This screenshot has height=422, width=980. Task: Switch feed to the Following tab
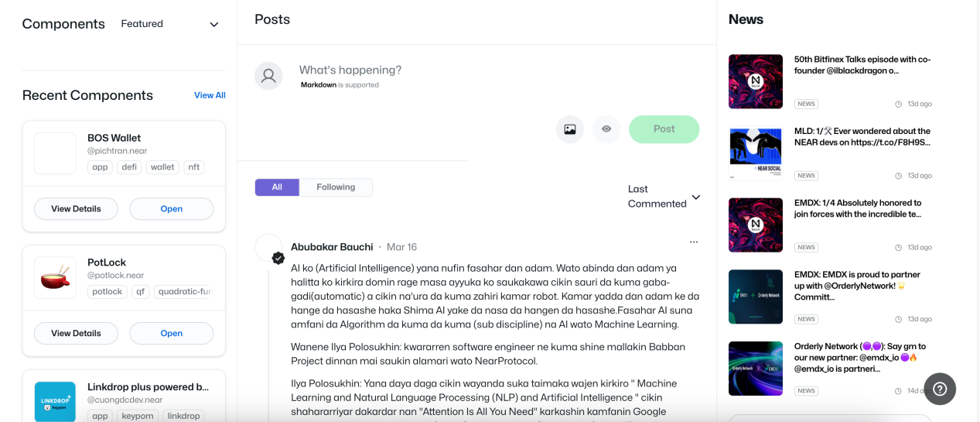pos(336,187)
